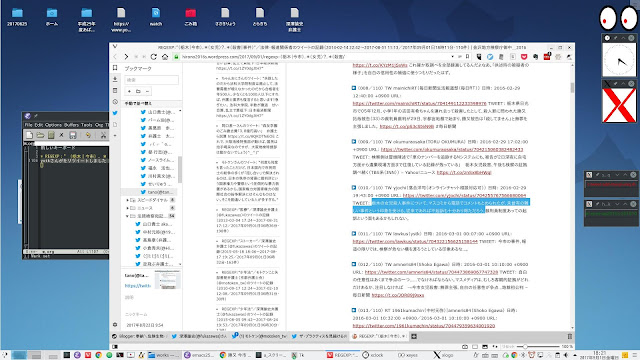Bookmark this page in address bar

[467, 57]
